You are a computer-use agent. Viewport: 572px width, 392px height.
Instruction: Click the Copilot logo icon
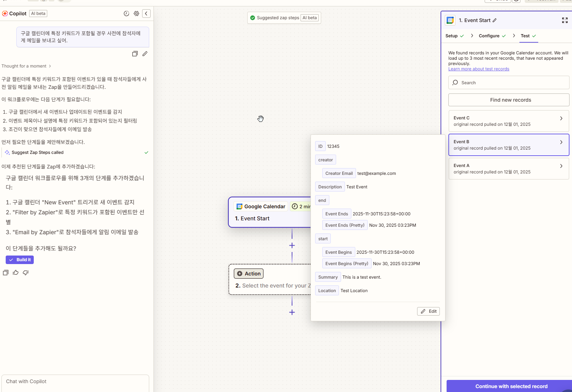[x=5, y=14]
